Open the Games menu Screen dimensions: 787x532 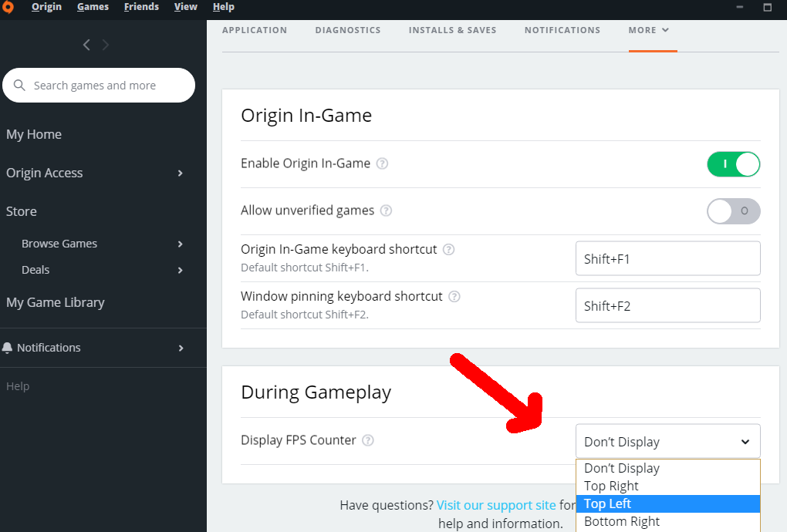[x=93, y=7]
